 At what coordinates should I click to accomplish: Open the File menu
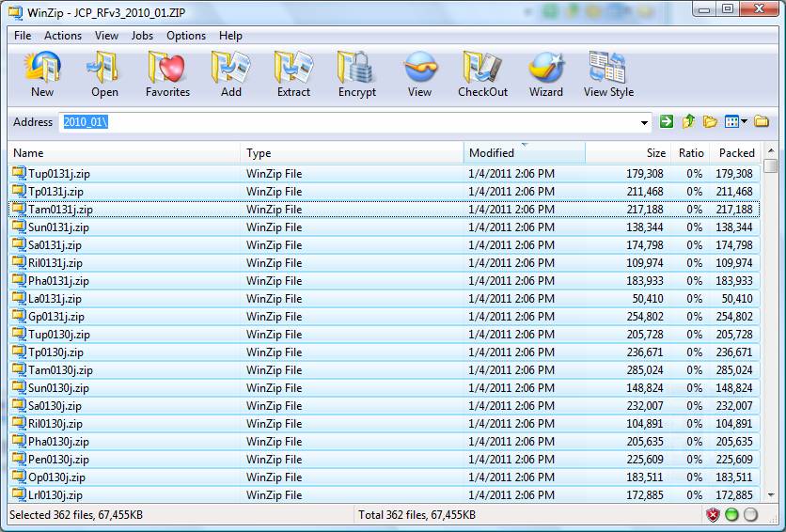[23, 36]
